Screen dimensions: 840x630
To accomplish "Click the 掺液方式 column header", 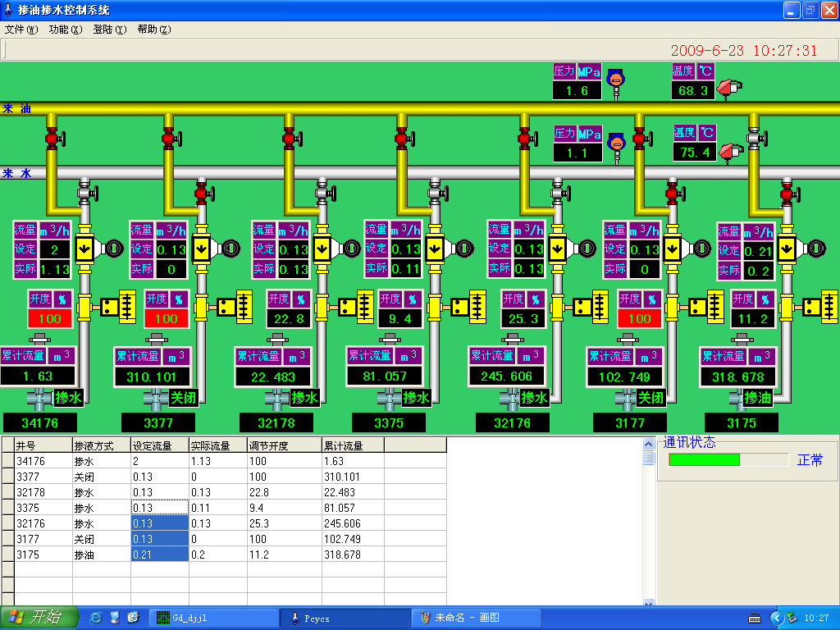I will point(102,445).
